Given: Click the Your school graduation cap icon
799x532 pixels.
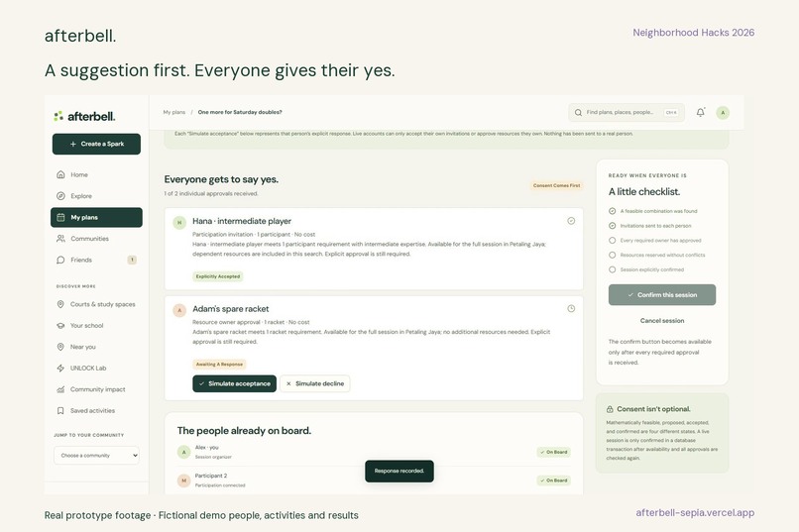Looking at the screenshot, I should 60,326.
